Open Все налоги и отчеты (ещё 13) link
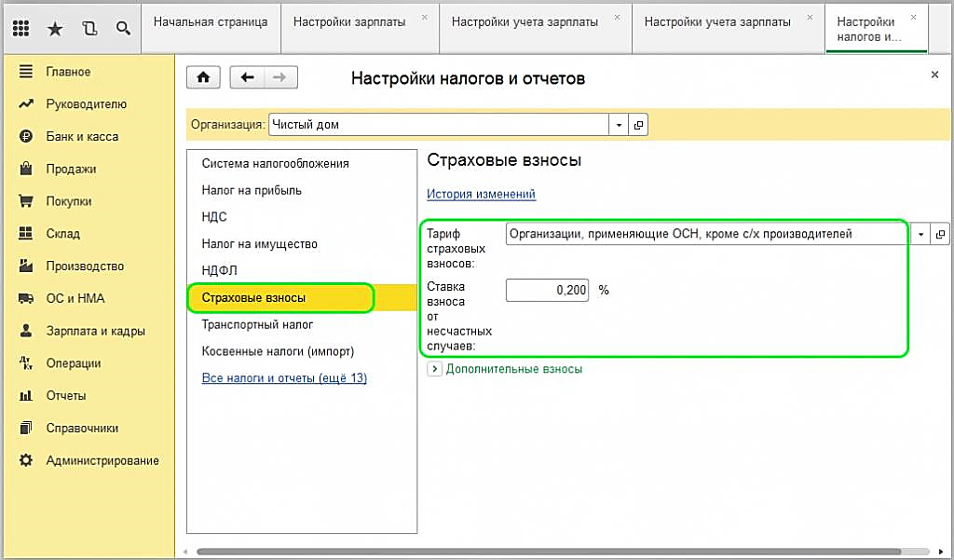 click(x=284, y=378)
